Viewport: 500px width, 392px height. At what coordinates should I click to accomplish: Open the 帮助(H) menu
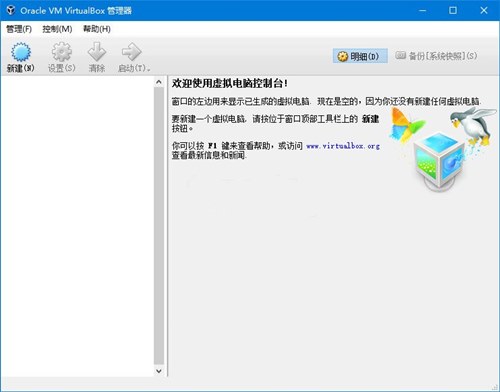tap(97, 29)
